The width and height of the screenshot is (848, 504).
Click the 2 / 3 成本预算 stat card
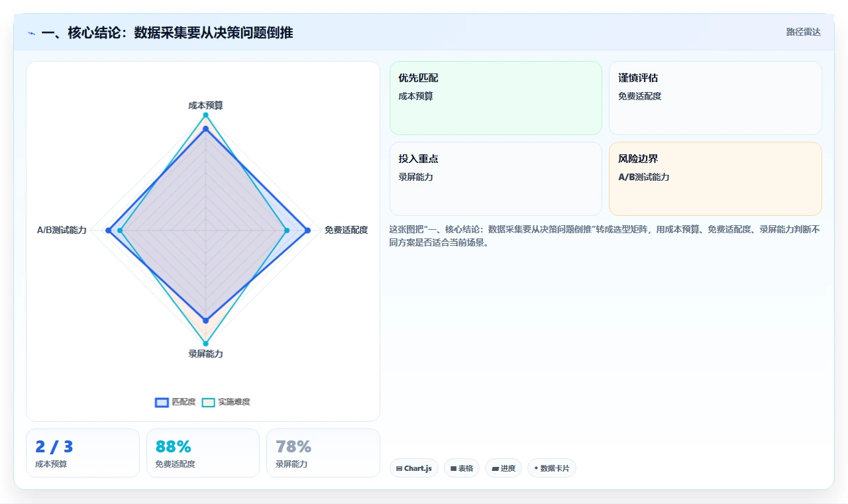tap(83, 453)
